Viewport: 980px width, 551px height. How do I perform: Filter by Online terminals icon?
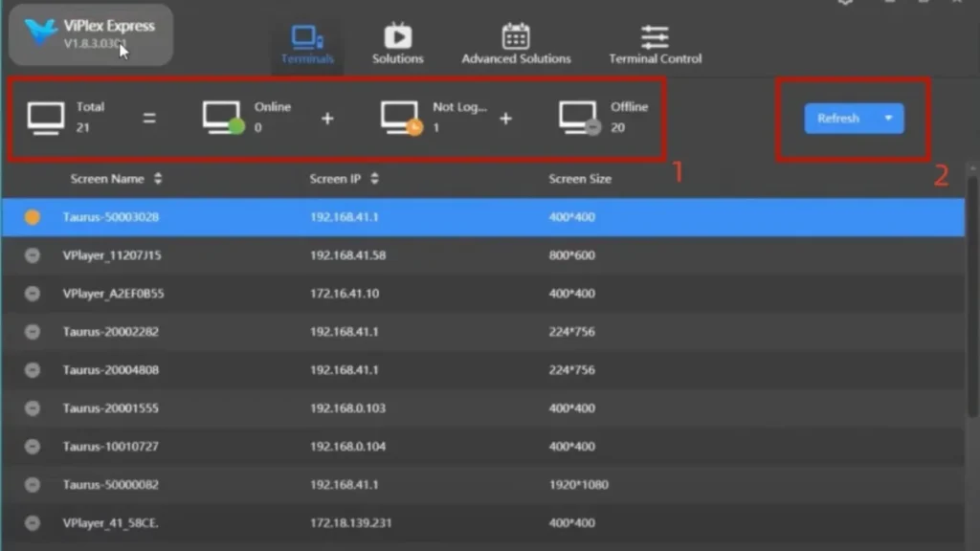pos(223,118)
